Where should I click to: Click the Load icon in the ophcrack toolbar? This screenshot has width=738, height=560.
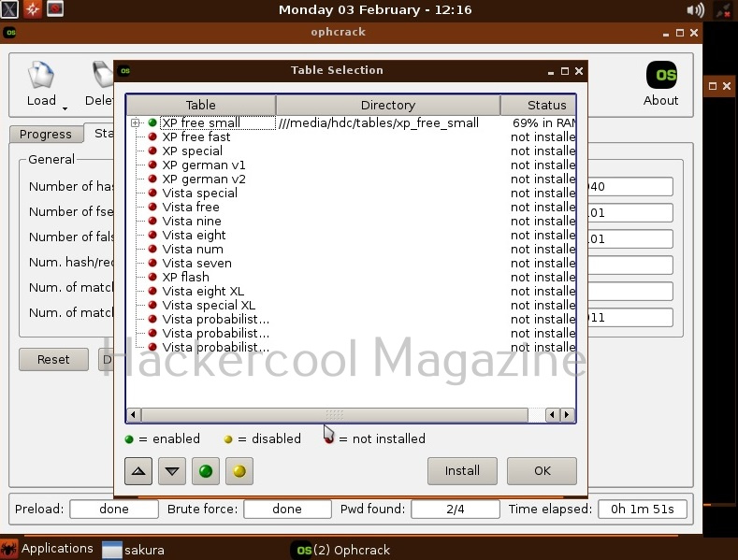tap(41, 83)
